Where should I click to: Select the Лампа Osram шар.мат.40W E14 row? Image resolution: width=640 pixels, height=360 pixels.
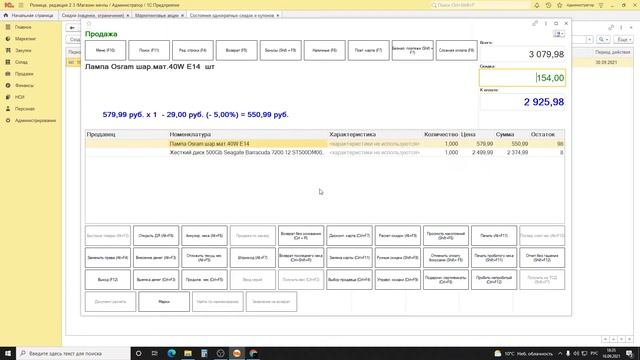[325, 144]
